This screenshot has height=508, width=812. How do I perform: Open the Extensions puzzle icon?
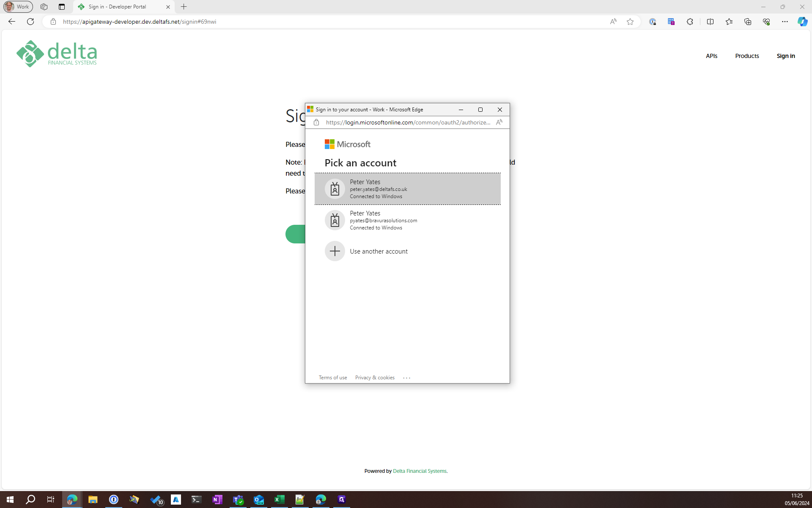click(x=690, y=22)
